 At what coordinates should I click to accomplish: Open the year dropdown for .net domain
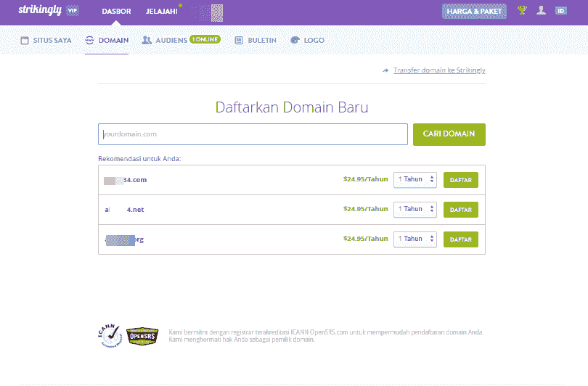tap(415, 209)
